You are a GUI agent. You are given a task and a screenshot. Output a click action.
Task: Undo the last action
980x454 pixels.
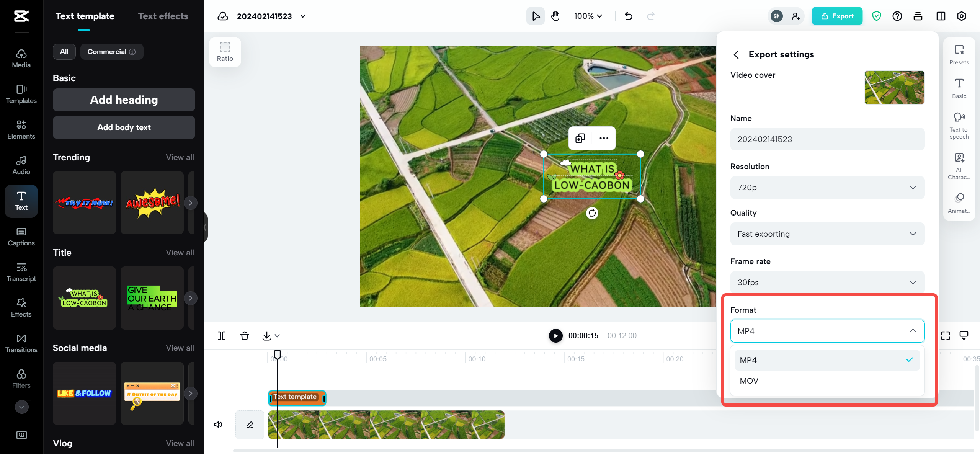[x=628, y=16]
